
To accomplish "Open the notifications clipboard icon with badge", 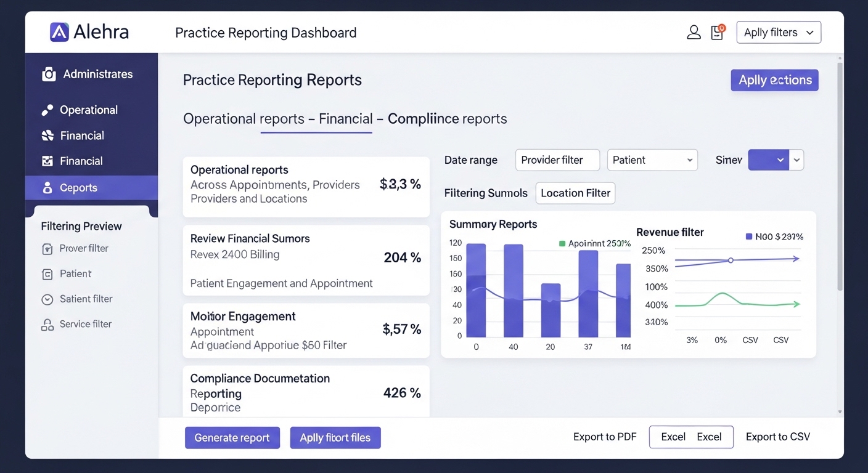I will 717,33.
